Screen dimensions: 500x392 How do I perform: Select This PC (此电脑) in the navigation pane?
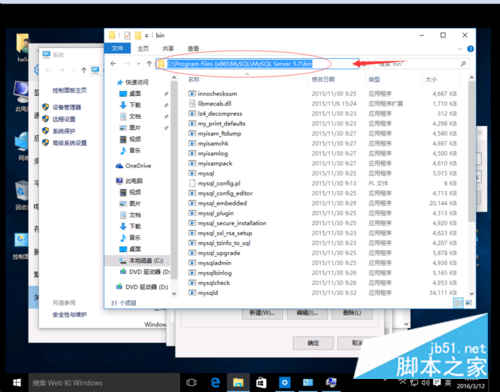tap(129, 181)
